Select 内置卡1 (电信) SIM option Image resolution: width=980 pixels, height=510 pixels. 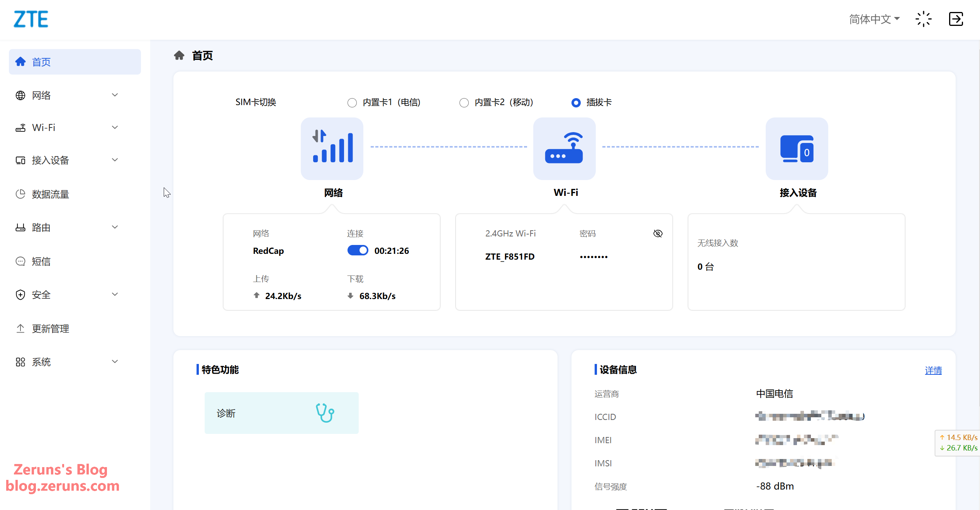click(x=352, y=102)
